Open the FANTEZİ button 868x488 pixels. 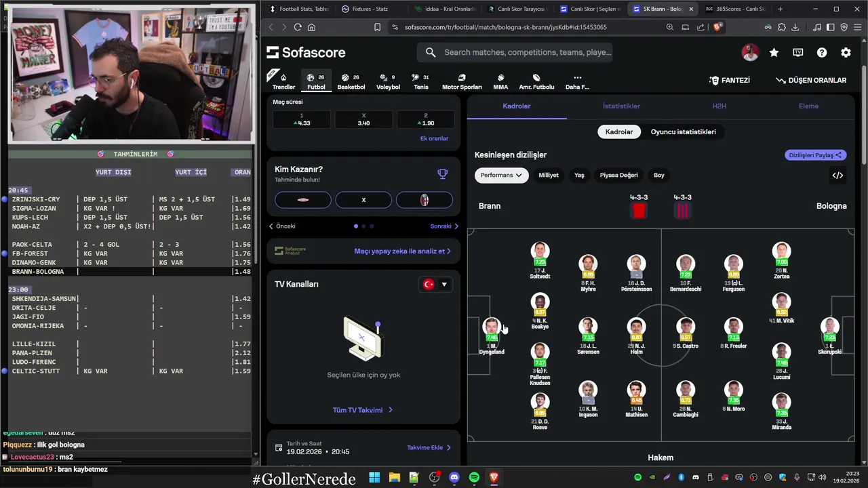(730, 80)
